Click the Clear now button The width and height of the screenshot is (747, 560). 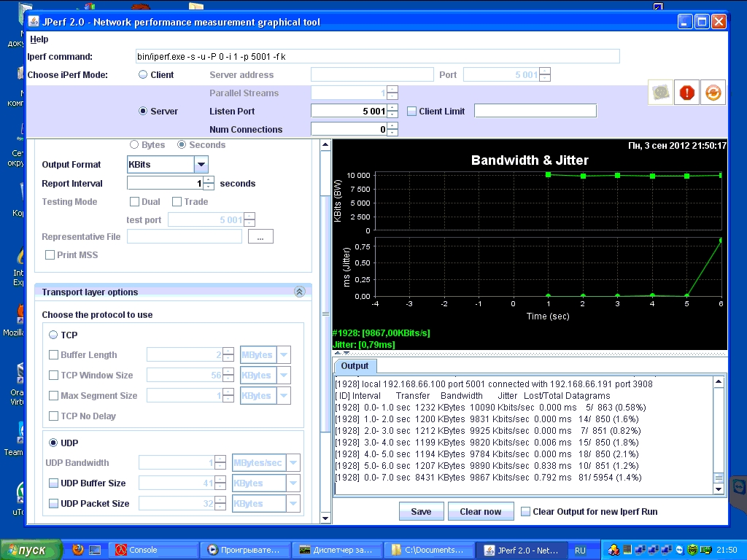480,511
